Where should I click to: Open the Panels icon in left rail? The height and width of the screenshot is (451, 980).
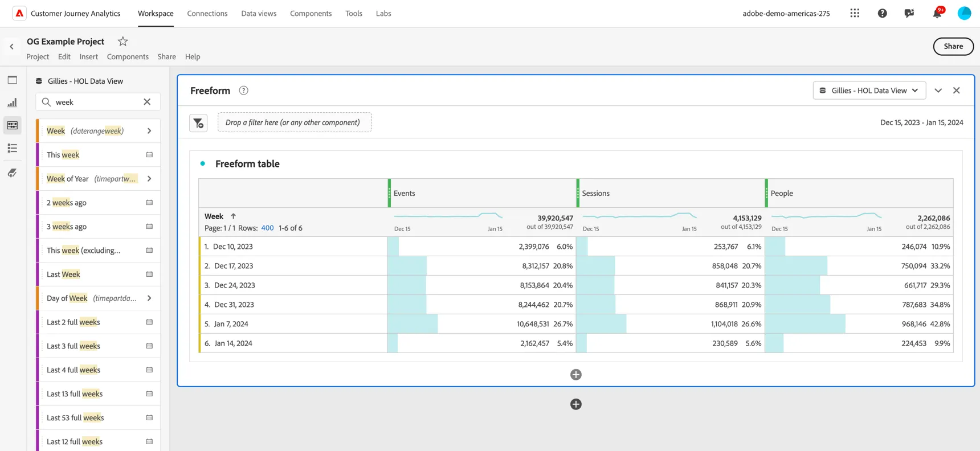(12, 80)
